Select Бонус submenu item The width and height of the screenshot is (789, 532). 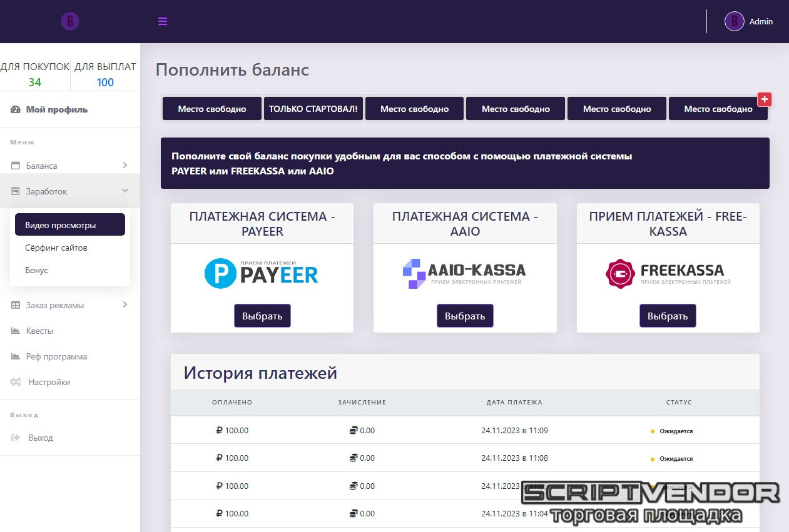(x=70, y=270)
